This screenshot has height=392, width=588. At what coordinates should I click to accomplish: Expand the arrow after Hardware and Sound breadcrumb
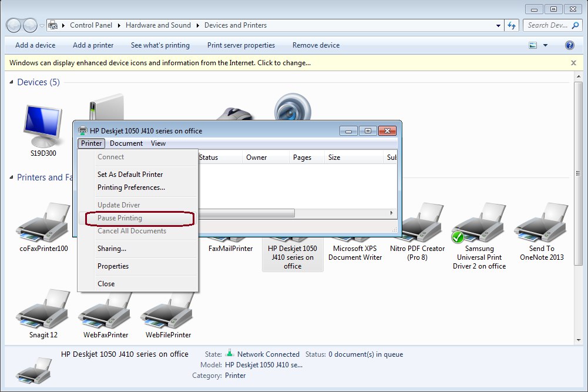click(197, 25)
